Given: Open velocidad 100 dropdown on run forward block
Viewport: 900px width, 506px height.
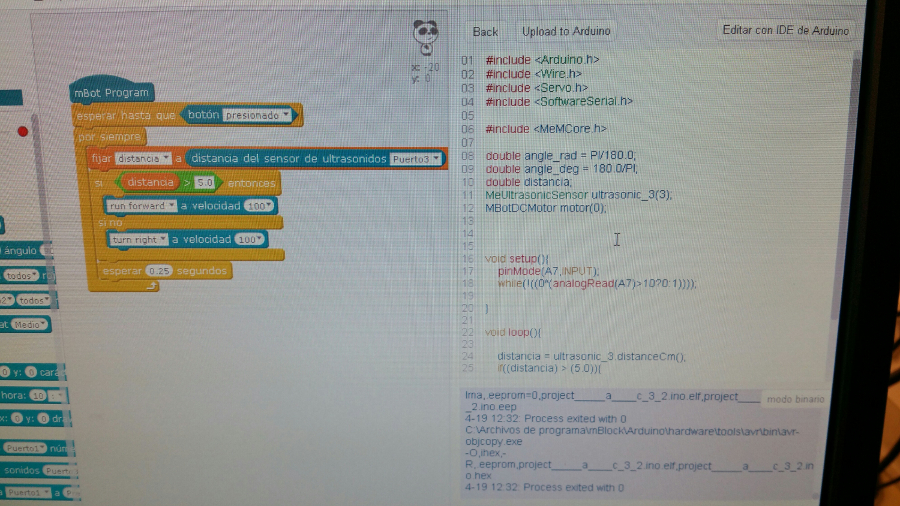Looking at the screenshot, I should (x=258, y=206).
